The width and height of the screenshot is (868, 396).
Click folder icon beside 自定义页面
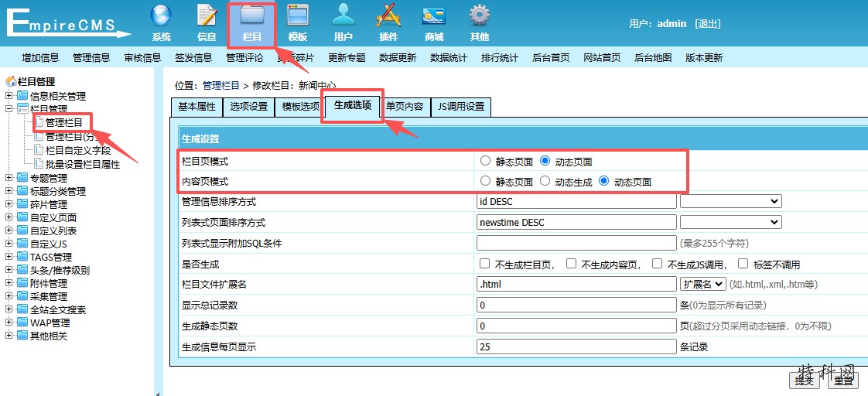[22, 217]
